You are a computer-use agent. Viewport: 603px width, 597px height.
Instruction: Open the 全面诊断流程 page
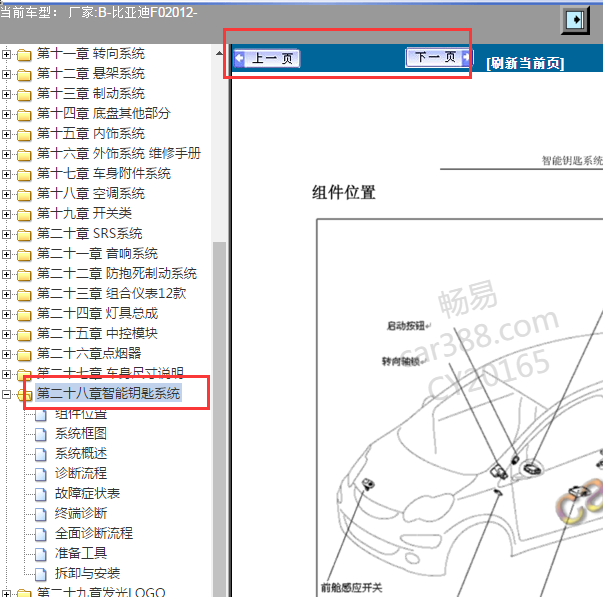93,533
